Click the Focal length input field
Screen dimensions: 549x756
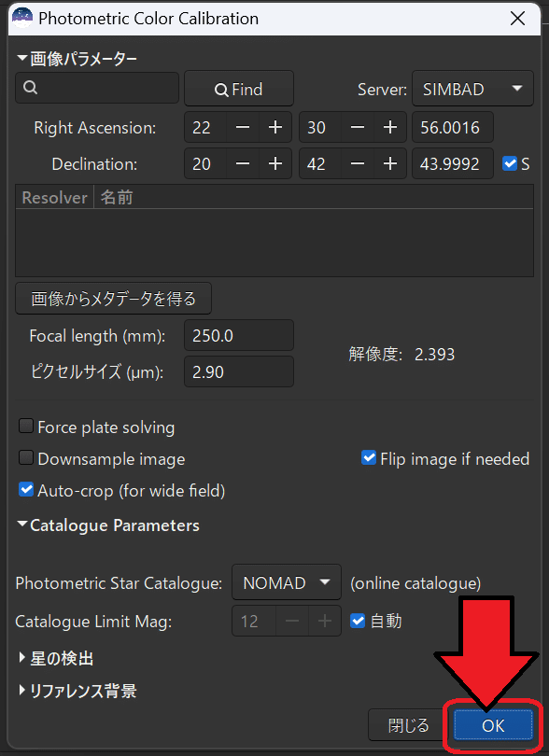coord(239,335)
